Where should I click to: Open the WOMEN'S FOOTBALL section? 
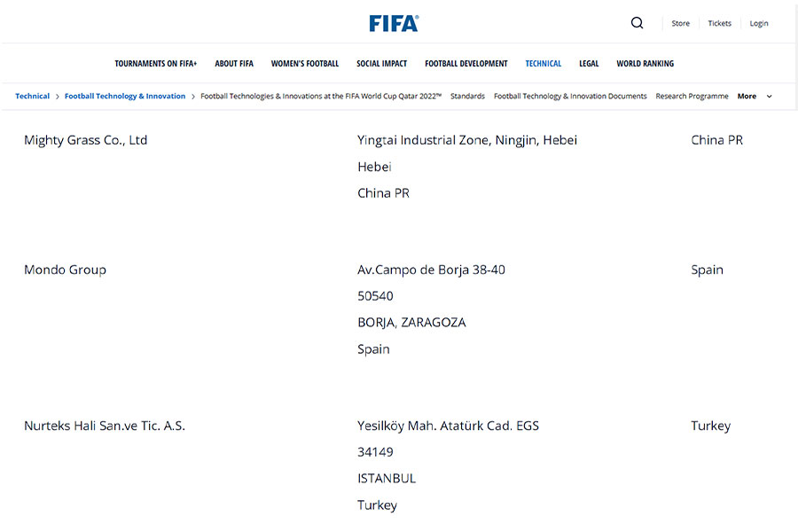tap(305, 63)
